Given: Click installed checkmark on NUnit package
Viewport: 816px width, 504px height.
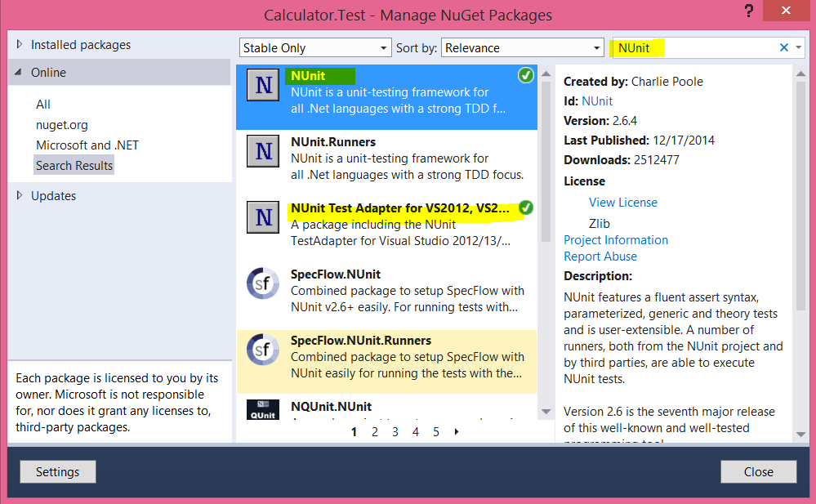Looking at the screenshot, I should [525, 75].
